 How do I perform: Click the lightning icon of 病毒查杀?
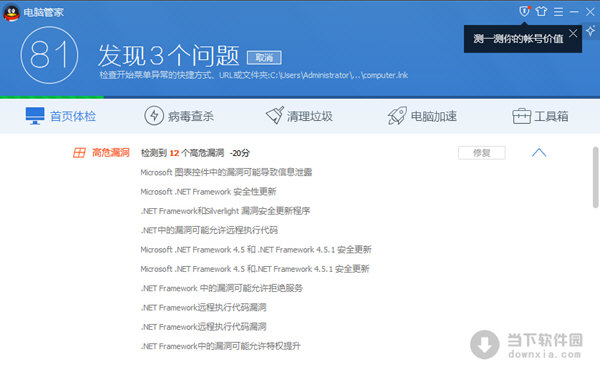(x=154, y=116)
